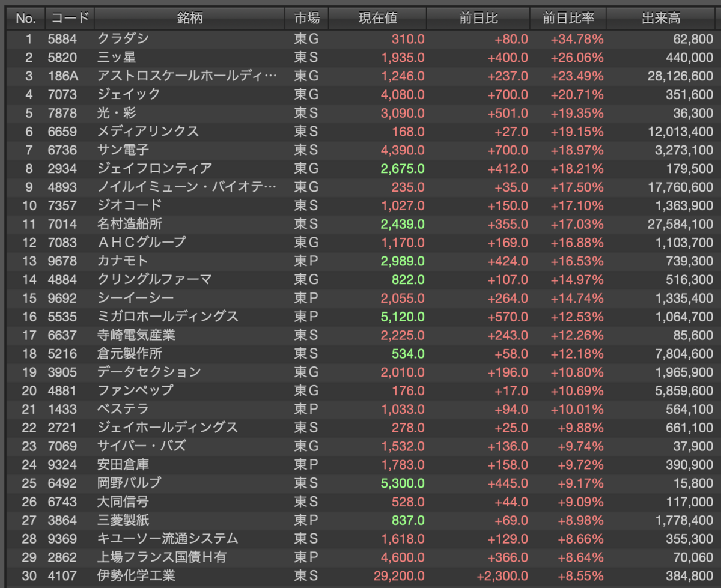This screenshot has height=588, width=721.
Task: Click the 光・彩 stock name
Action: coord(117,113)
